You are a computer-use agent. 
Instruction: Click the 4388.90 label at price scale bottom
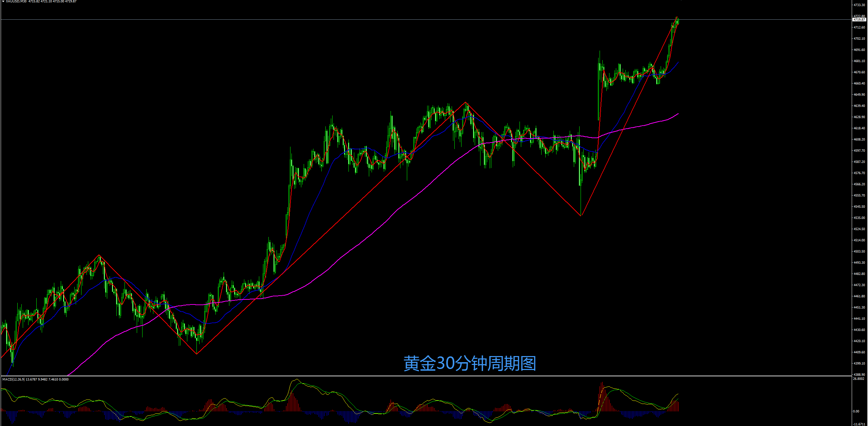tap(859, 374)
